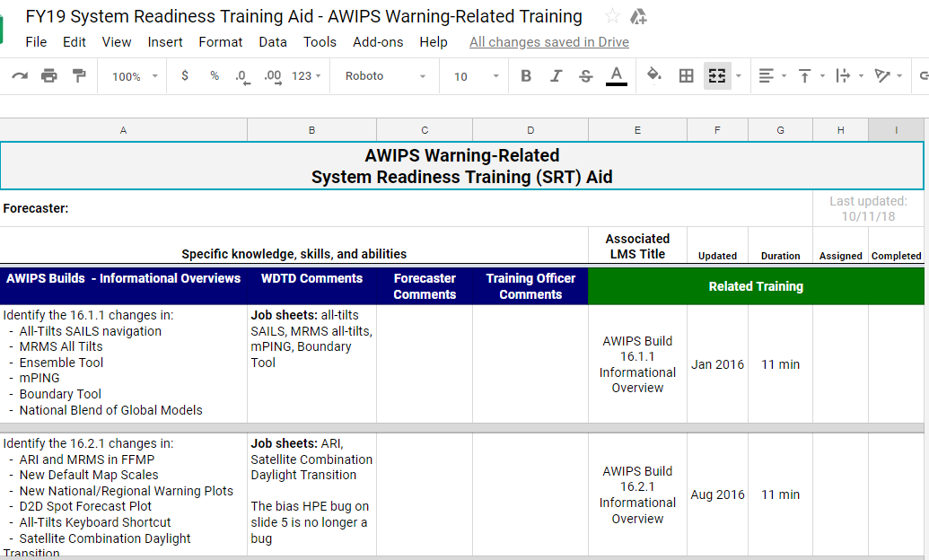
Task: Open the Tools menu
Action: coord(320,42)
